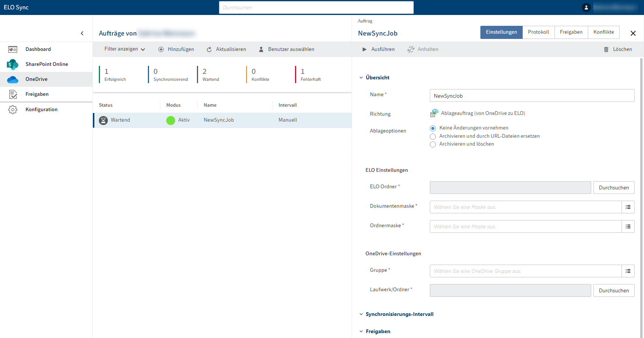Select 'Keine Änderungen vornehmen' option
644x338 pixels.
(433, 128)
